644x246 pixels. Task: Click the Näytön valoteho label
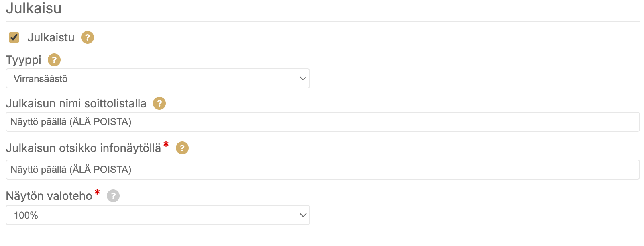click(49, 196)
